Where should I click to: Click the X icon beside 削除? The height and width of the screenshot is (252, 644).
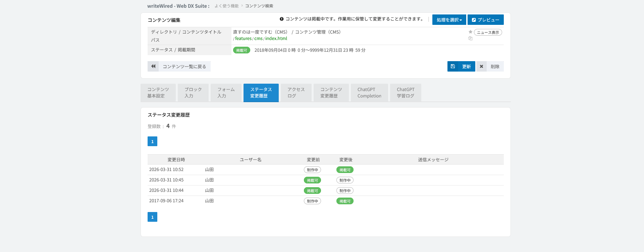(x=481, y=66)
